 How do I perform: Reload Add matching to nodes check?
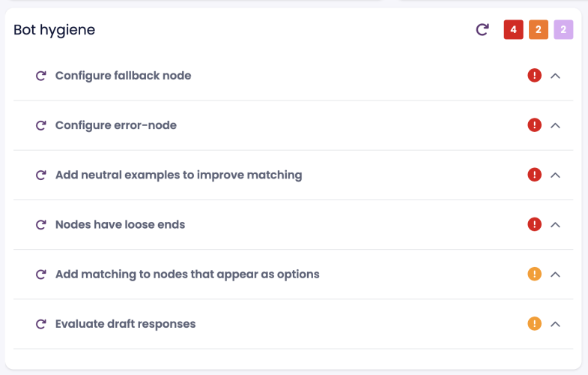(x=41, y=274)
